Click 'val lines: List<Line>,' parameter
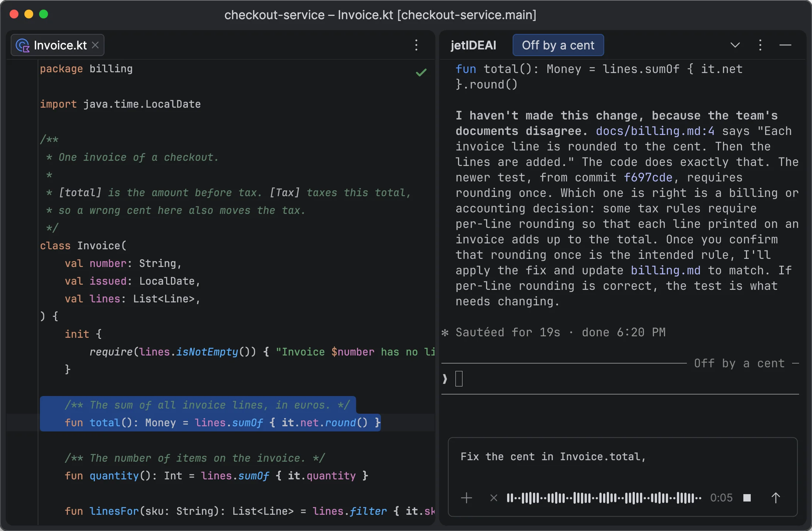 pos(133,299)
